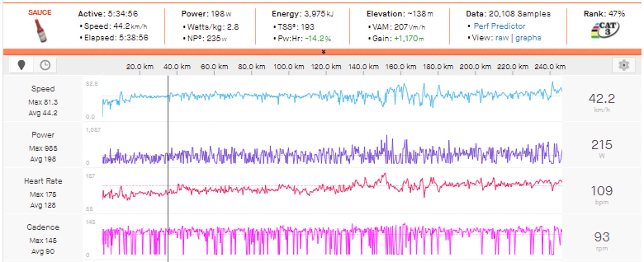The image size is (644, 262).
Task: Collapse the stats panel with chevron arrow
Action: click(x=323, y=52)
